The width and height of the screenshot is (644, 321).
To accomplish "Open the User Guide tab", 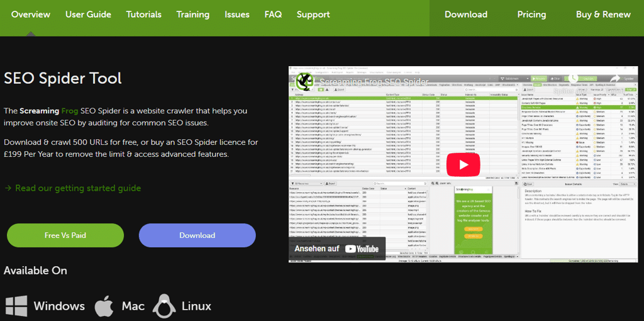I will coord(88,14).
